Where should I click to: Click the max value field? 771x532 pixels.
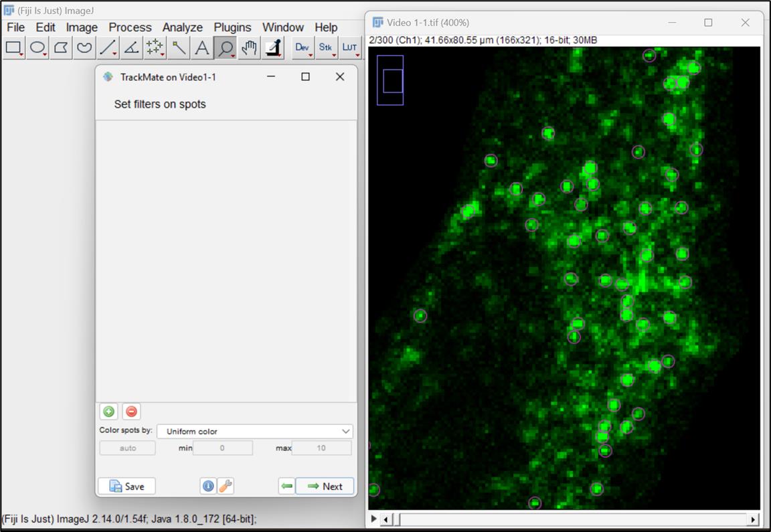point(321,448)
